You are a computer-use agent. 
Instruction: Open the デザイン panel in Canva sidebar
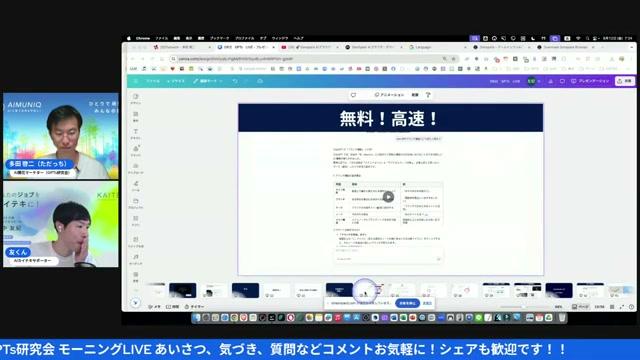pos(136,98)
